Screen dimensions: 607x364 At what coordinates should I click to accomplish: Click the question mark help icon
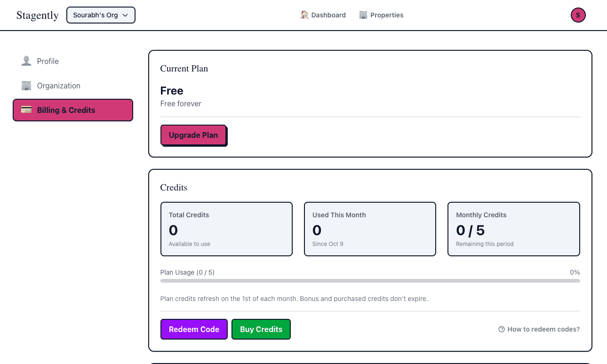(x=502, y=329)
